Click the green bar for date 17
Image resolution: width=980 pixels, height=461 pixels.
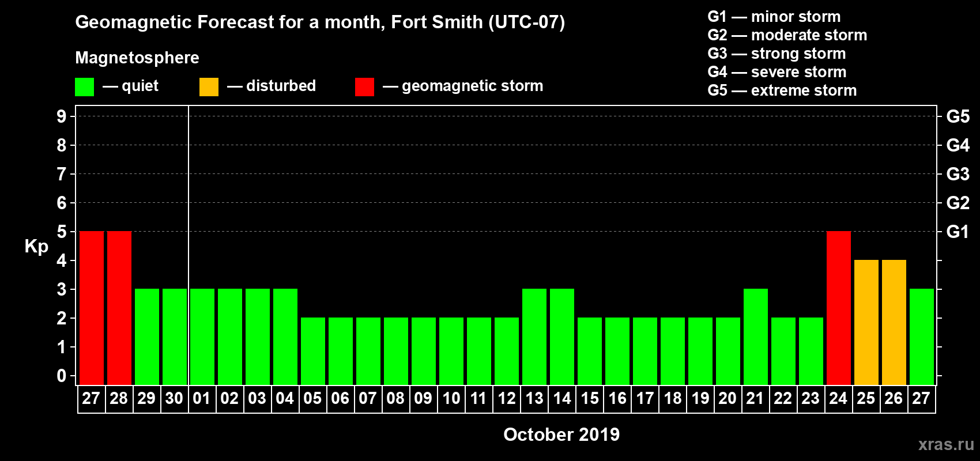(645, 351)
